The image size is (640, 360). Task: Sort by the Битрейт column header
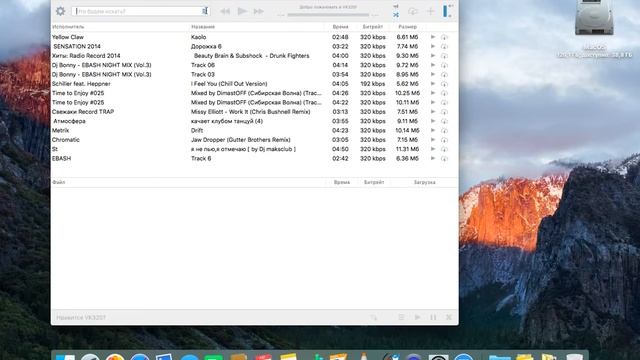click(x=373, y=27)
